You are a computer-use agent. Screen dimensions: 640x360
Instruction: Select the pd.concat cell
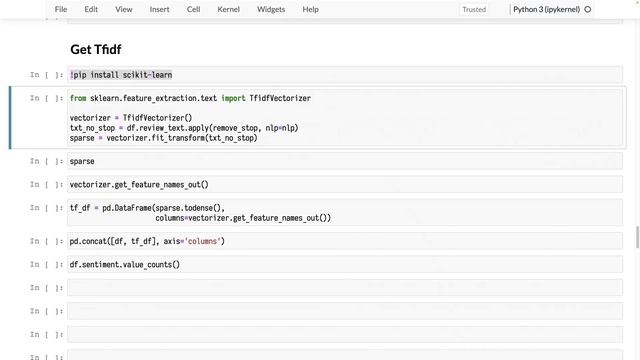pyautogui.click(x=345, y=241)
